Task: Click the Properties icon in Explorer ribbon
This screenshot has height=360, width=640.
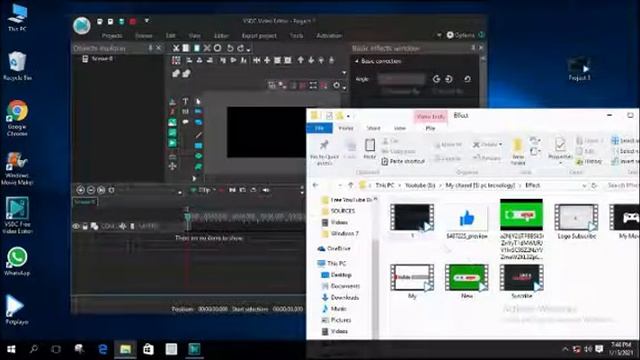Action: pyautogui.click(x=560, y=145)
